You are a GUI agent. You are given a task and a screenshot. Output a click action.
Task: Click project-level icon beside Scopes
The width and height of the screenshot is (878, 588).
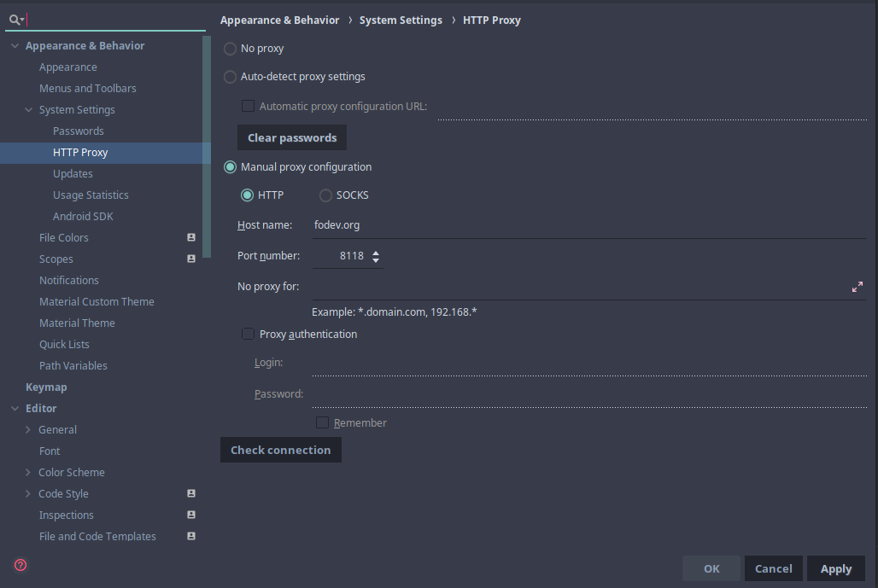[191, 259]
